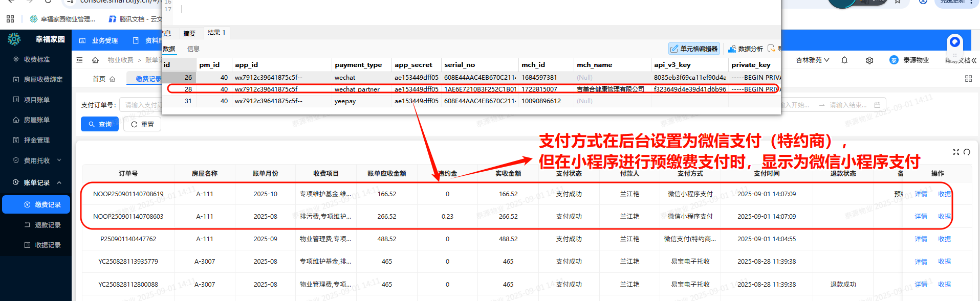
Task: Click the floating assistant chat icon
Action: click(x=954, y=42)
